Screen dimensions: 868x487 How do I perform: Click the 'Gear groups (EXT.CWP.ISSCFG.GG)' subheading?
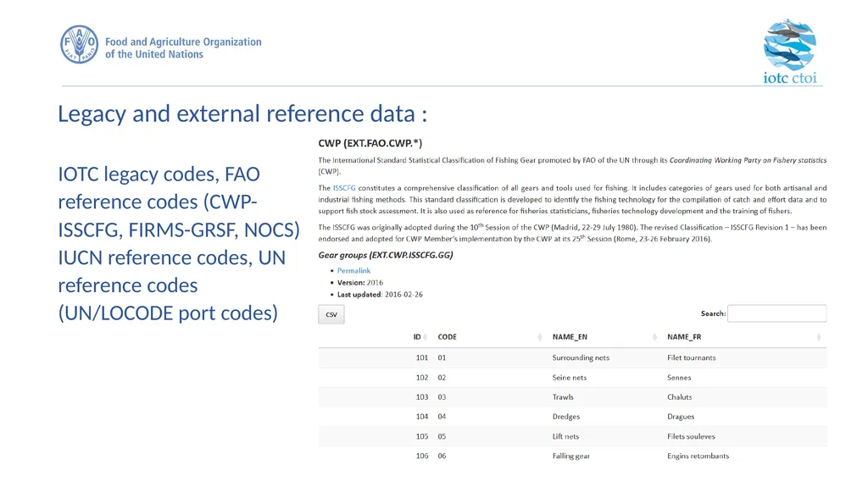coord(386,255)
